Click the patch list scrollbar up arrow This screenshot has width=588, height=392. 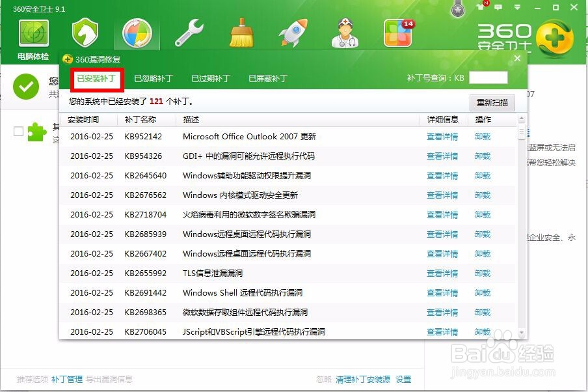pos(521,119)
